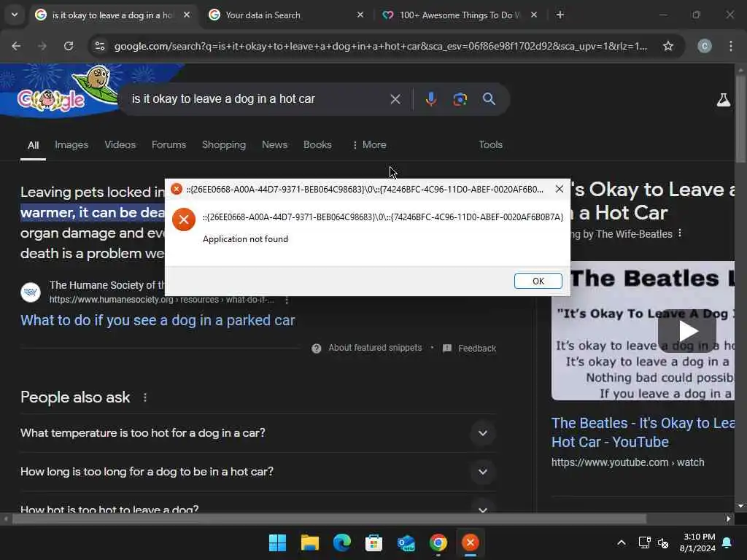Click the Humane Society site favicon
The width and height of the screenshot is (747, 560).
click(31, 292)
